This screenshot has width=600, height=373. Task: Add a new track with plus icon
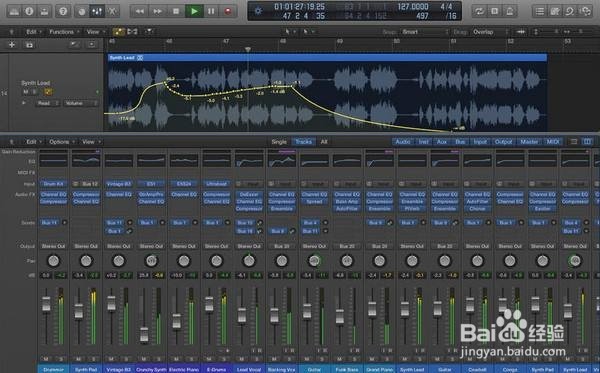pyautogui.click(x=12, y=45)
